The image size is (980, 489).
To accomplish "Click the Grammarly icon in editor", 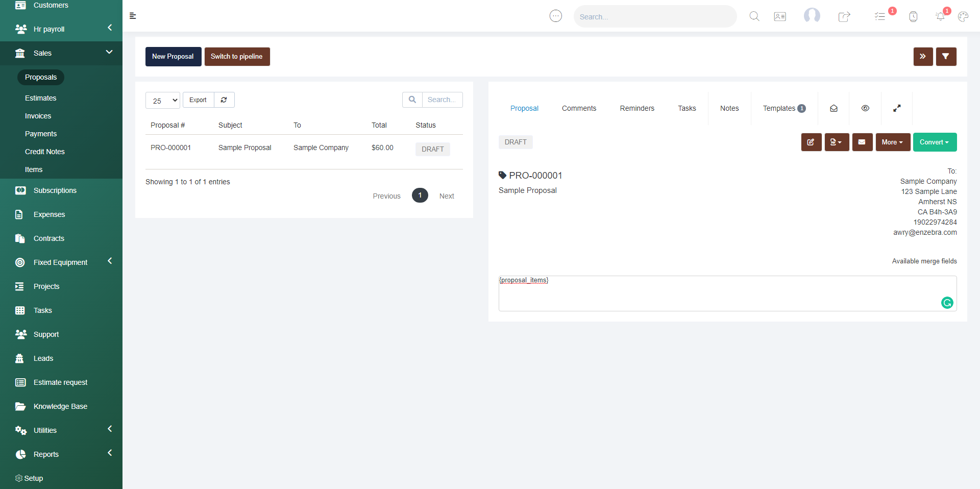I will pyautogui.click(x=947, y=303).
